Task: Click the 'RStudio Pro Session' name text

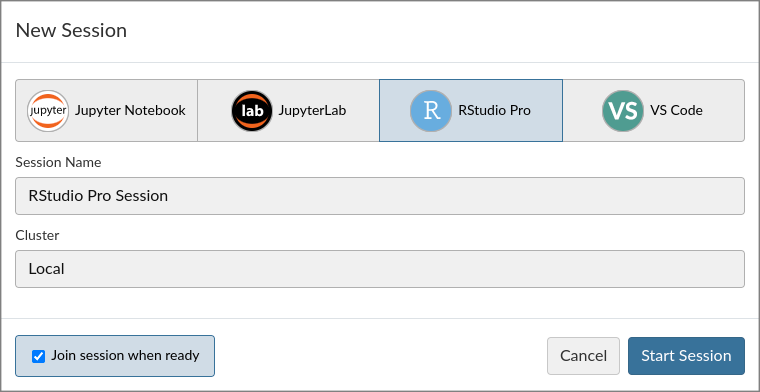Action: pyautogui.click(x=98, y=196)
